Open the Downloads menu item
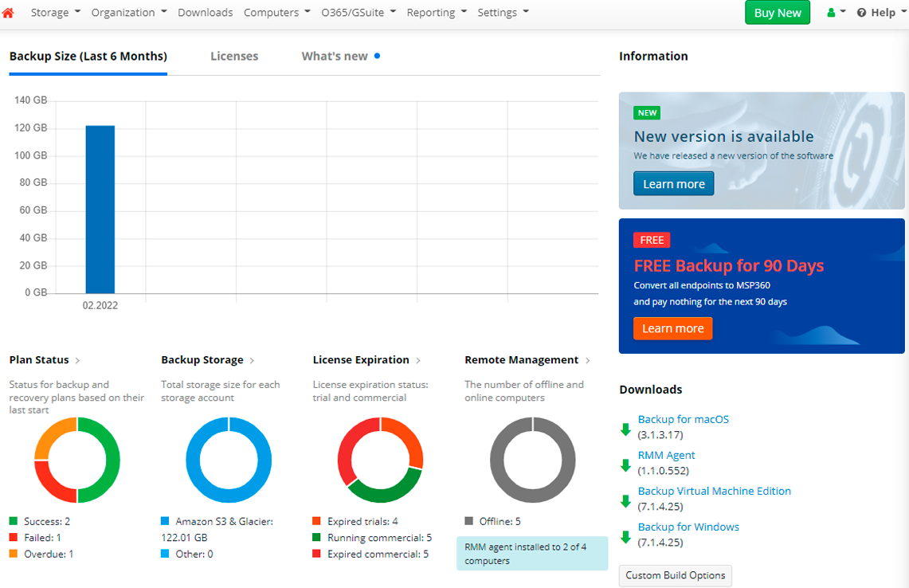 pyautogui.click(x=205, y=13)
